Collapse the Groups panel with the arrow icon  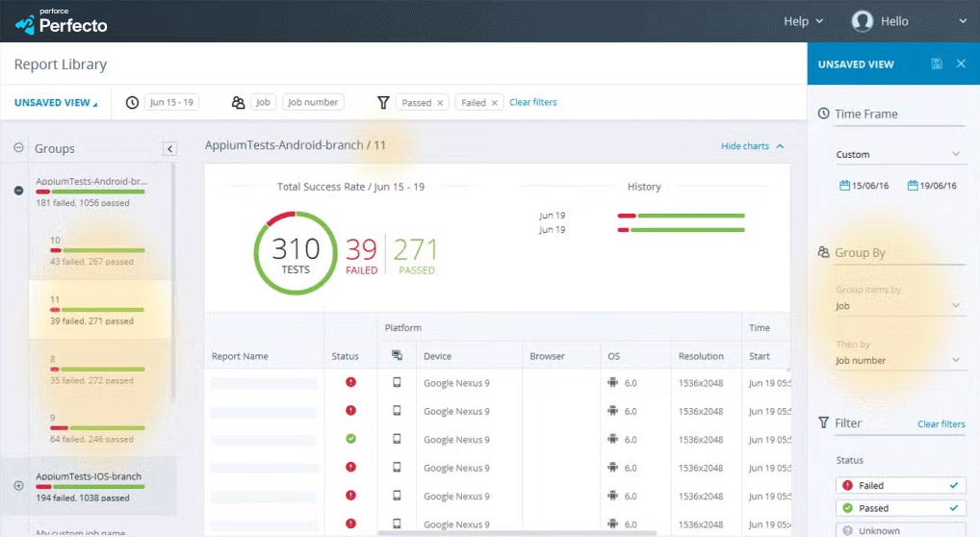[x=169, y=149]
